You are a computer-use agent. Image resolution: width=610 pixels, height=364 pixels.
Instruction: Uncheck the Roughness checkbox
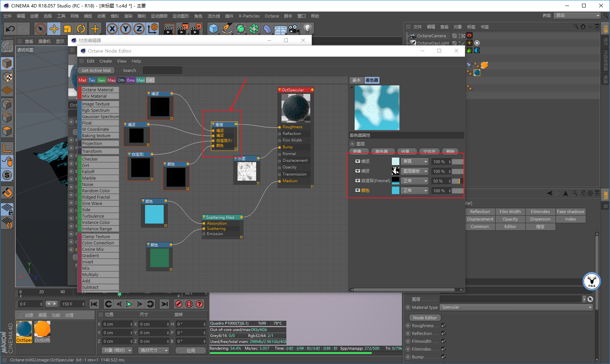443,325
